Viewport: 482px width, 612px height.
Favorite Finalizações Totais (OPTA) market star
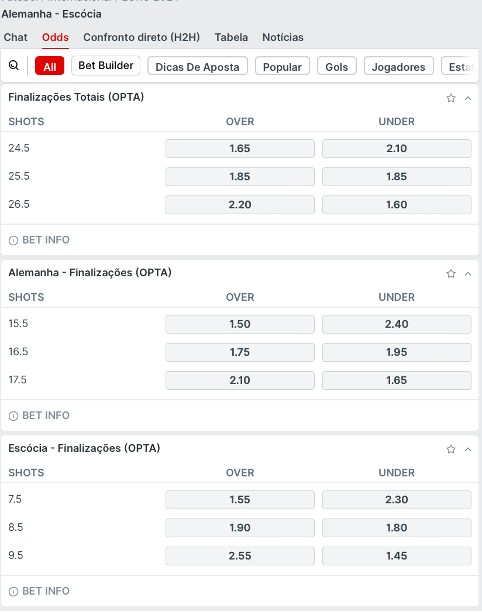[x=451, y=98]
